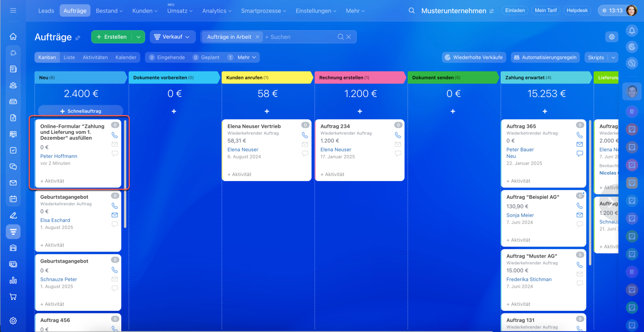Screen dimensions: 644x332
Task: Open Kanban settings gear icon
Action: point(612,37)
